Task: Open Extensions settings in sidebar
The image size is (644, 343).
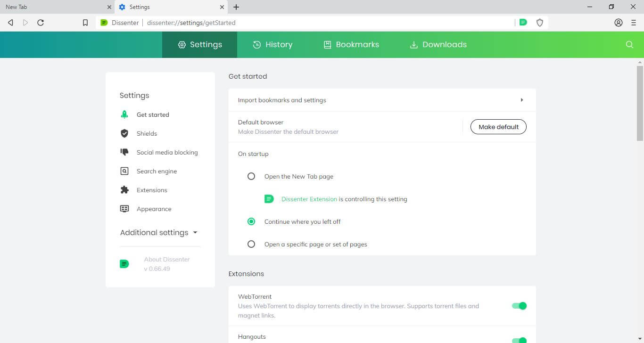Action: [x=152, y=190]
